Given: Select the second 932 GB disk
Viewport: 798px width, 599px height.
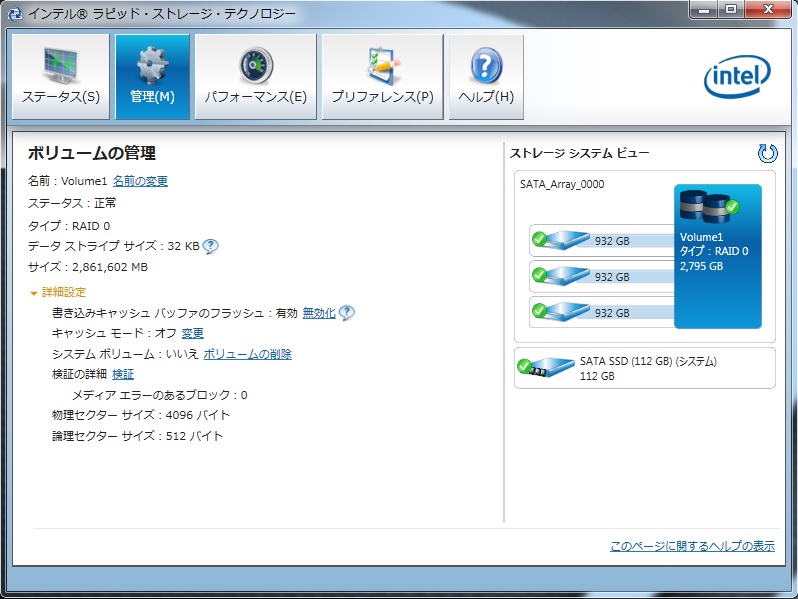Looking at the screenshot, I should 602,276.
